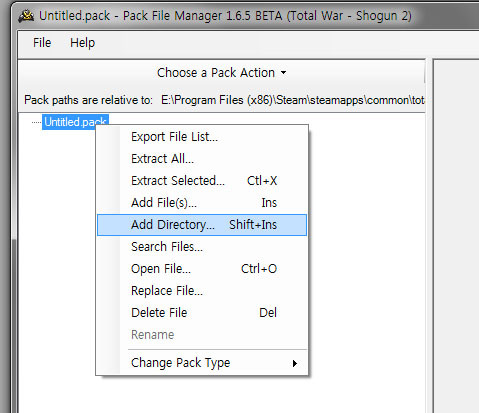Click Extract Selected... menu entry

202,181
